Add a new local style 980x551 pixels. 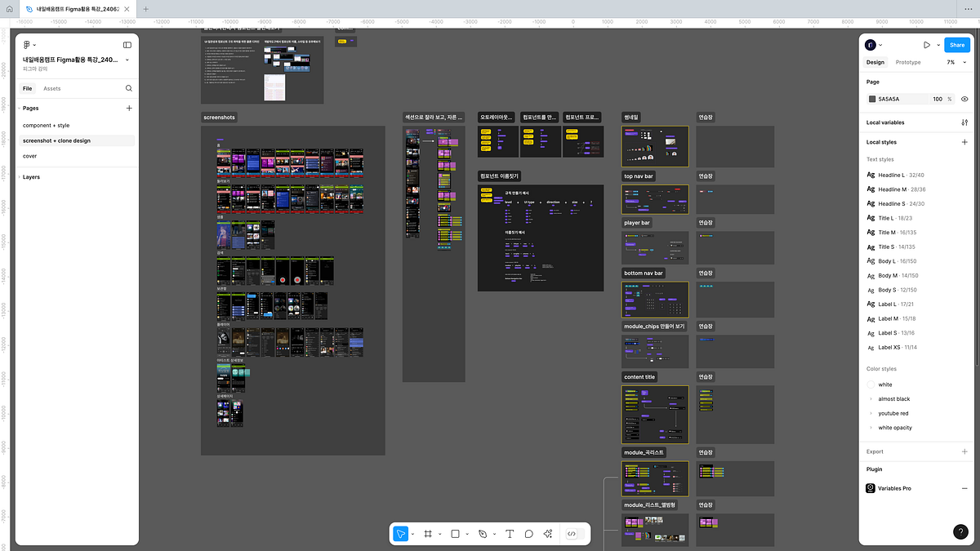(964, 142)
